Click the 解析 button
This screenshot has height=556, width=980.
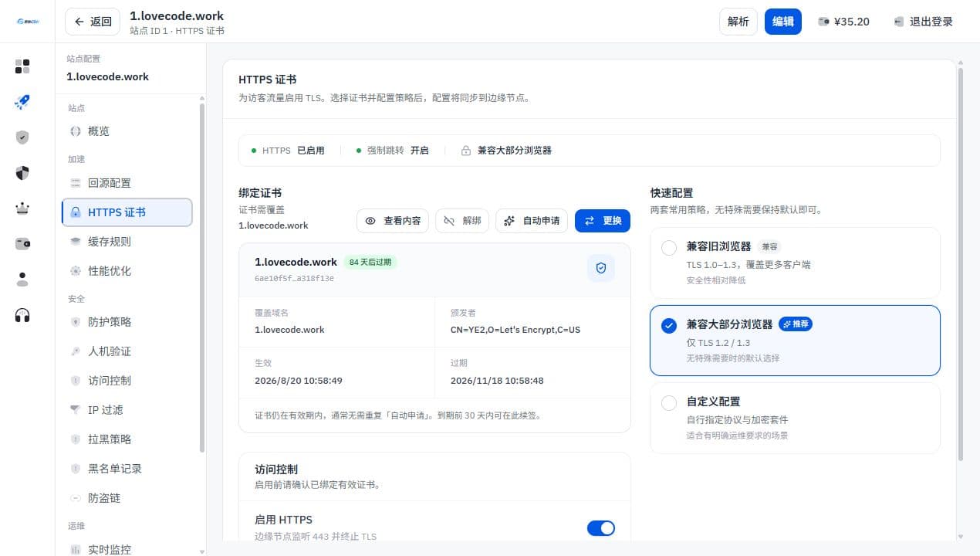point(738,22)
